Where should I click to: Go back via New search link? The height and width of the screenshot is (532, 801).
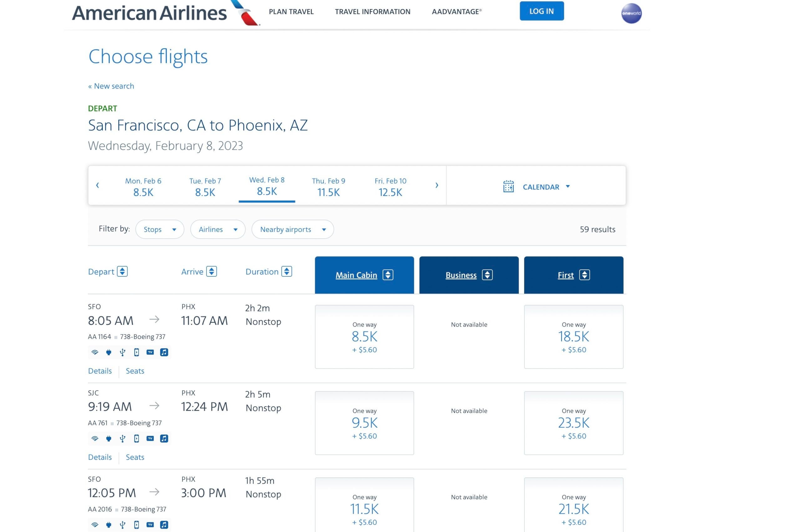(x=111, y=86)
